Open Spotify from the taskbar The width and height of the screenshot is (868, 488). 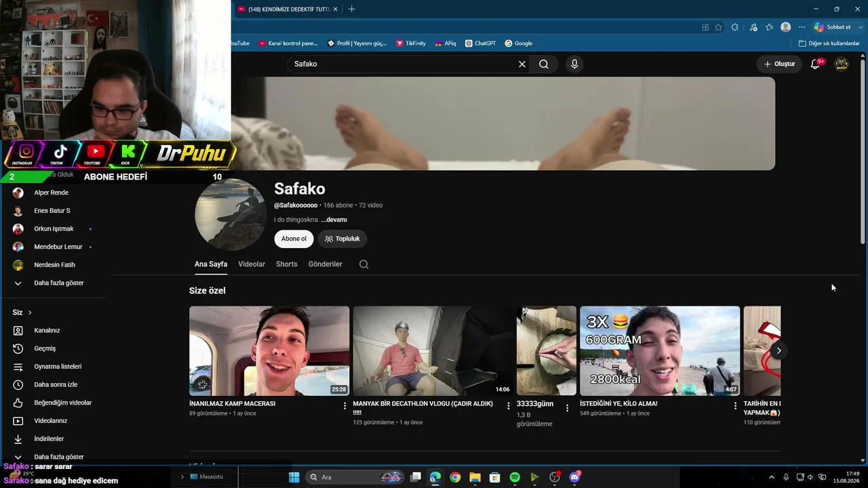[515, 477]
